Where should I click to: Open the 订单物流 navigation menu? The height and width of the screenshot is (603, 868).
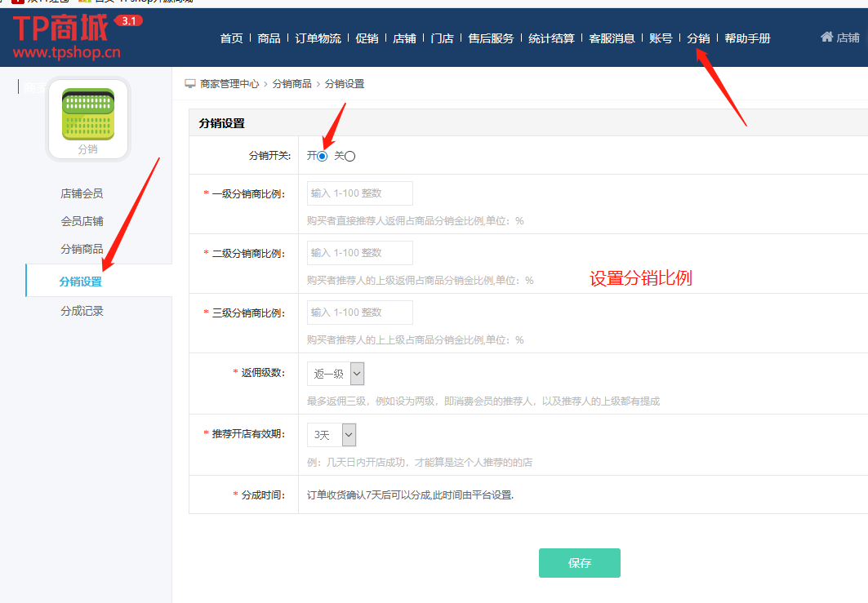pyautogui.click(x=318, y=38)
